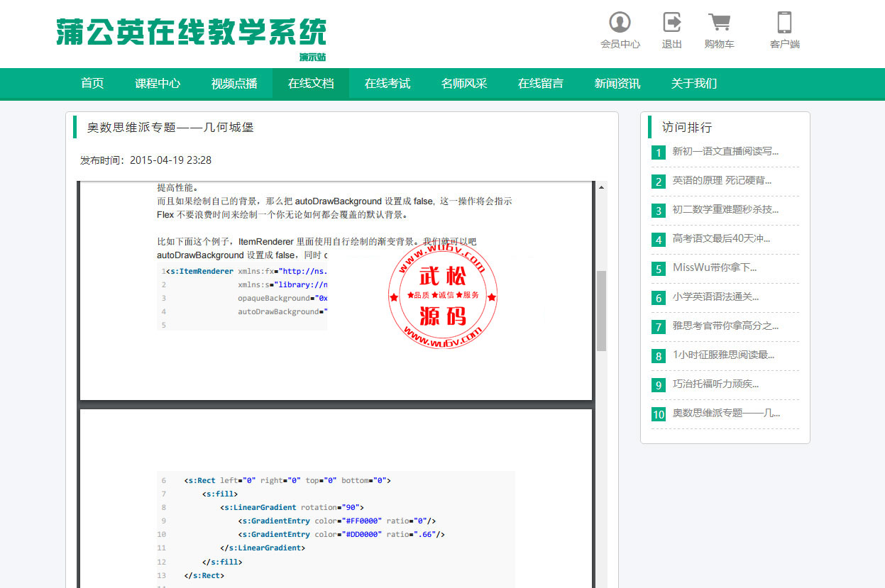Open ranking item 1小时征服雅思阅读最...
This screenshot has height=588, width=885.
[723, 355]
